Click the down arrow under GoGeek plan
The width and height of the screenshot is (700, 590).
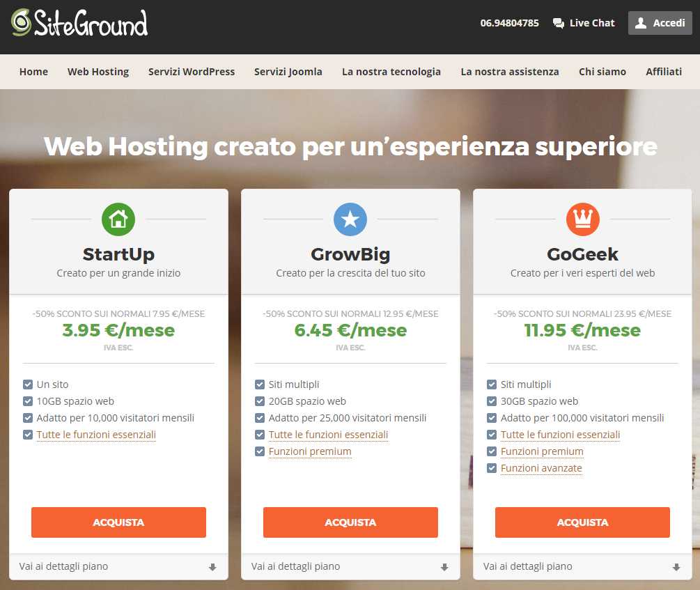676,567
